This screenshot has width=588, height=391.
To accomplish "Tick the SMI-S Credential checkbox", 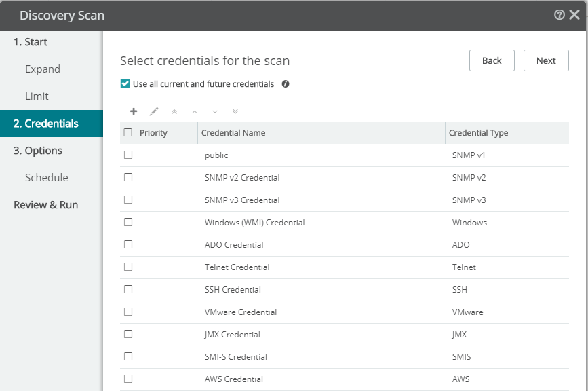I will (128, 356).
